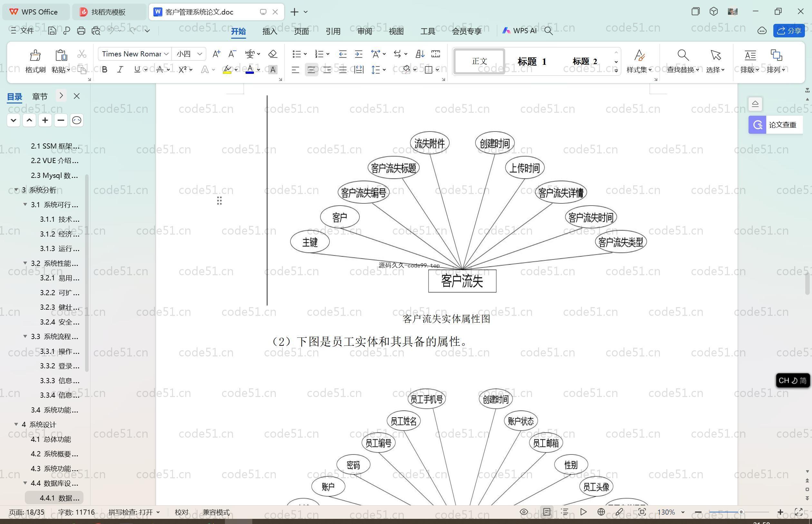Click the Superscript X² icon

coord(183,69)
